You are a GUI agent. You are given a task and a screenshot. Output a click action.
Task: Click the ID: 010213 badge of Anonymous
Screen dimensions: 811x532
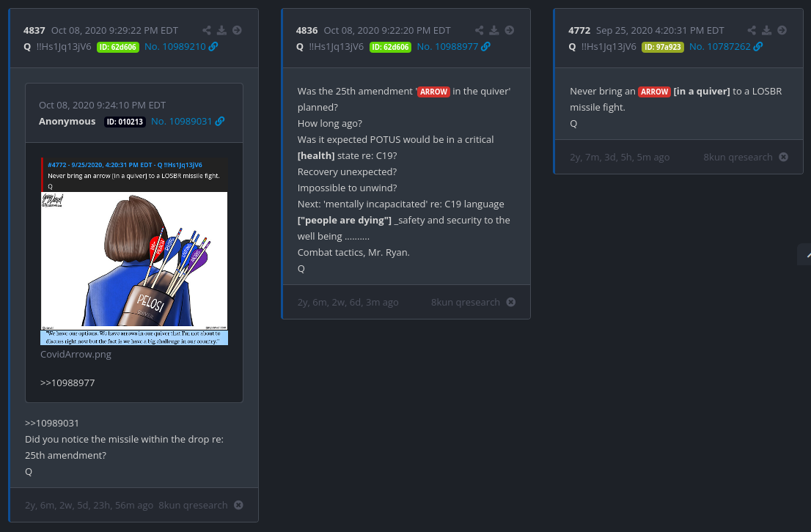[125, 122]
